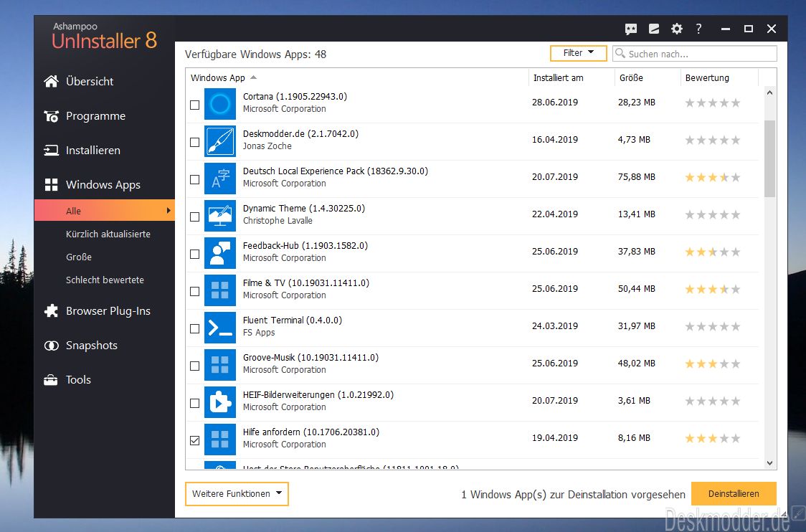Tick the Dynamic Theme checkbox
The image size is (806, 532).
[x=195, y=217]
